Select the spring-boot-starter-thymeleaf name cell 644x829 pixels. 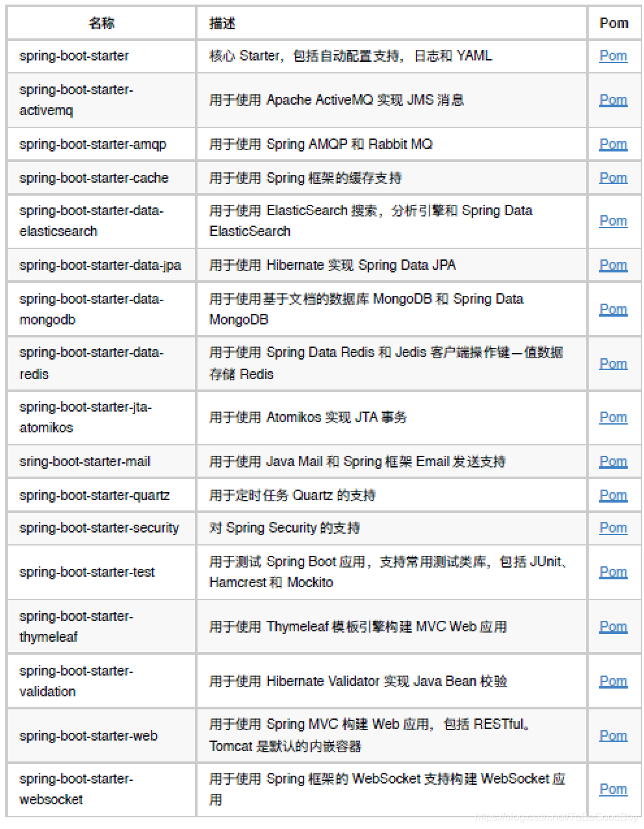[101, 627]
